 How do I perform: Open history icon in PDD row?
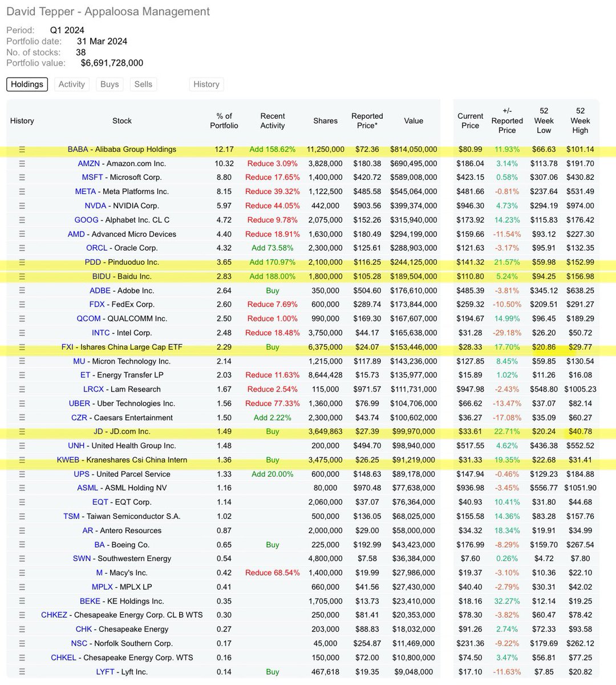(22, 262)
